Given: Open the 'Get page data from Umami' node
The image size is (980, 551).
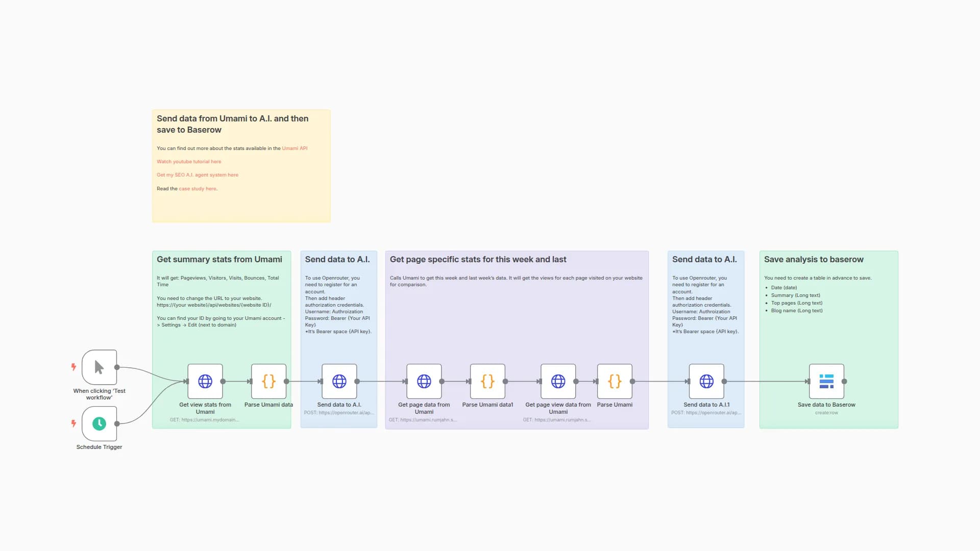Looking at the screenshot, I should pos(424,381).
